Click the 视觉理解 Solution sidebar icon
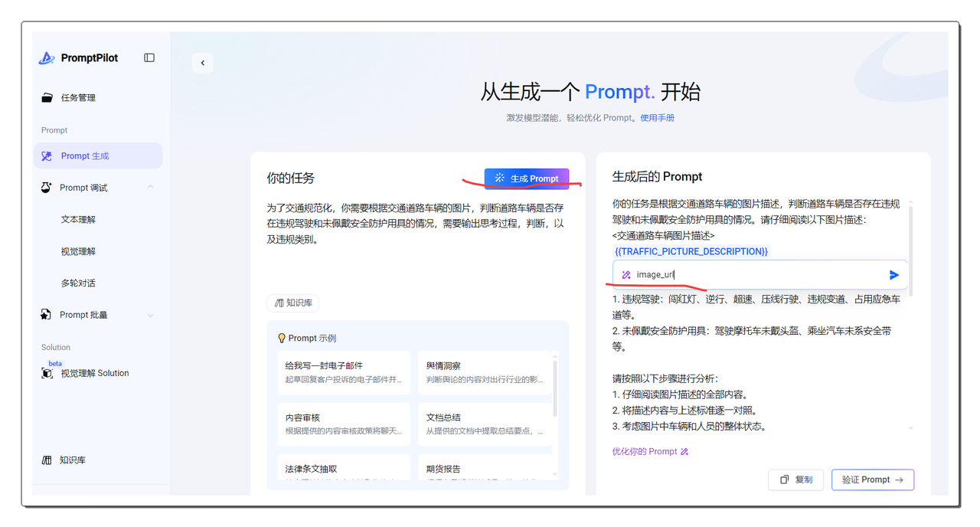The image size is (980, 527). [x=47, y=373]
